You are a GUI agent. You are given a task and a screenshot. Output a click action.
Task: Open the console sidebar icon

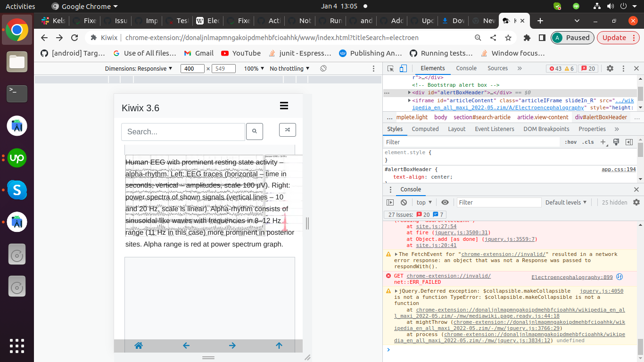click(390, 202)
